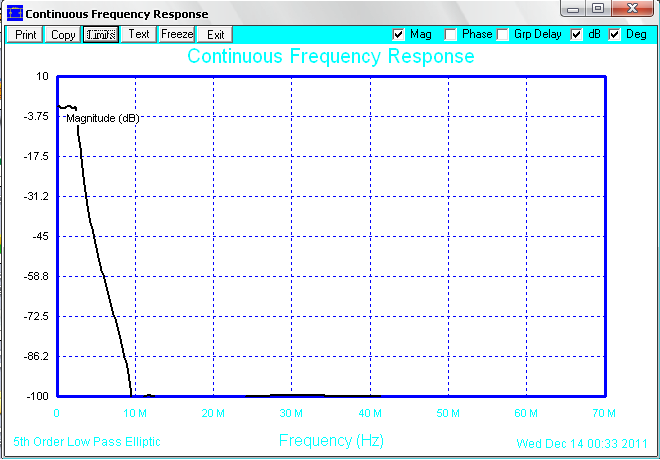Image resolution: width=660 pixels, height=460 pixels.
Task: Enable the Phase checkbox
Action: click(450, 35)
